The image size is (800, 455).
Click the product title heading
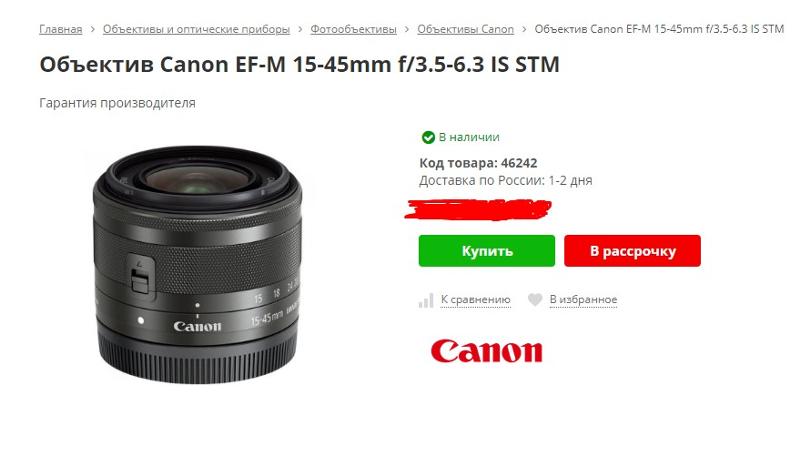click(x=299, y=65)
